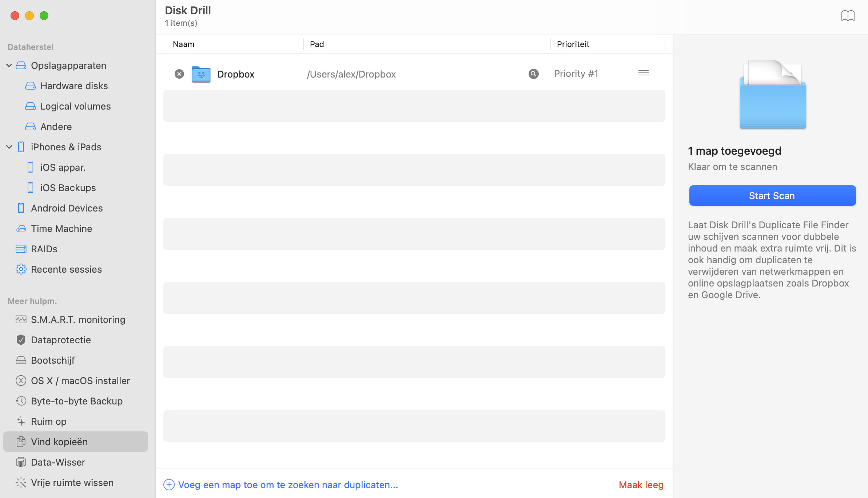Collapse the Opslagapparaten section
The height and width of the screenshot is (498, 868).
point(9,66)
